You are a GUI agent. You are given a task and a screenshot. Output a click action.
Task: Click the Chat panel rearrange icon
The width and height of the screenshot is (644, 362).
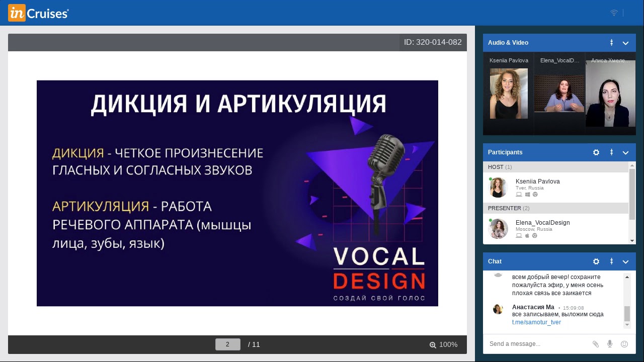[612, 261]
